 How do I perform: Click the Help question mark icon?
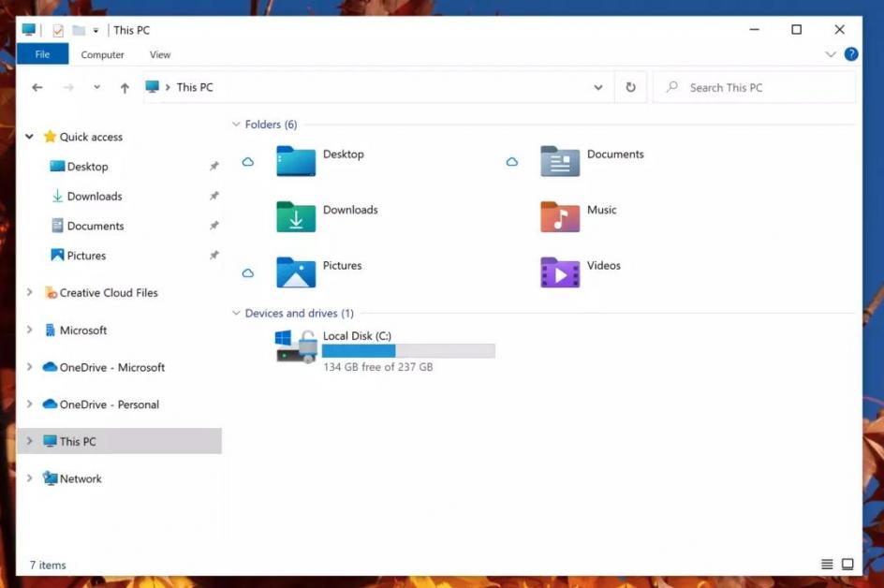[850, 54]
